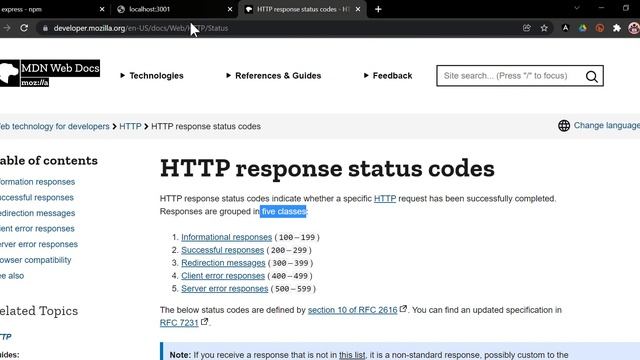Image resolution: width=640 pixels, height=360 pixels.
Task: Jump to Redirection messages in table of contents
Action: pos(38,213)
